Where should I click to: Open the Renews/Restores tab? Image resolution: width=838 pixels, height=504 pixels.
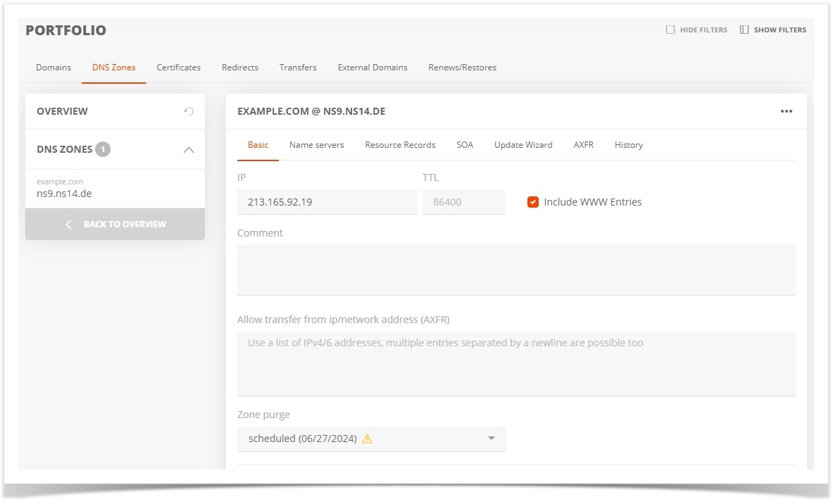pos(462,68)
